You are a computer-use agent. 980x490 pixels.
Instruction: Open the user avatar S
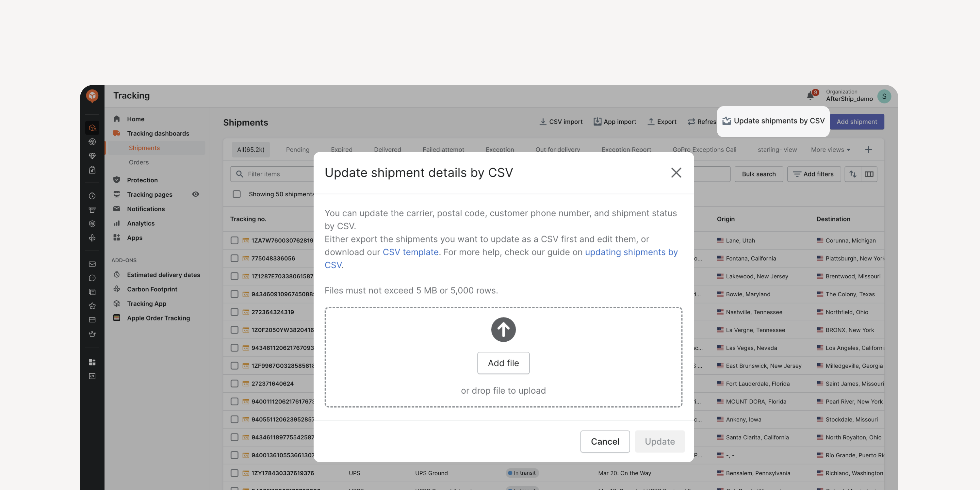(884, 96)
